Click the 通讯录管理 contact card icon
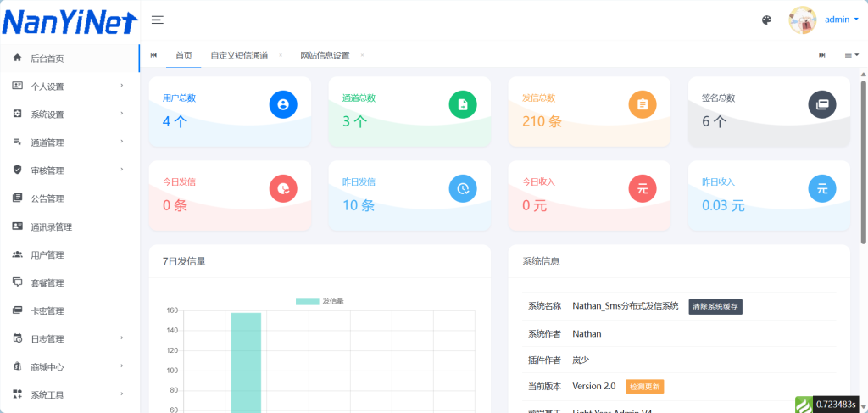The image size is (868, 413). [x=17, y=226]
